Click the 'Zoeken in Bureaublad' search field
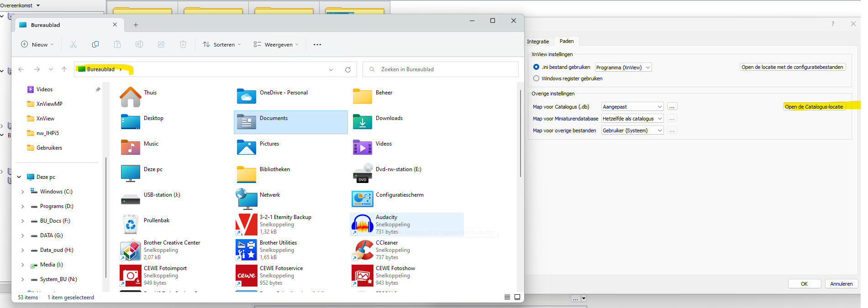The height and width of the screenshot is (308, 868). pos(441,69)
